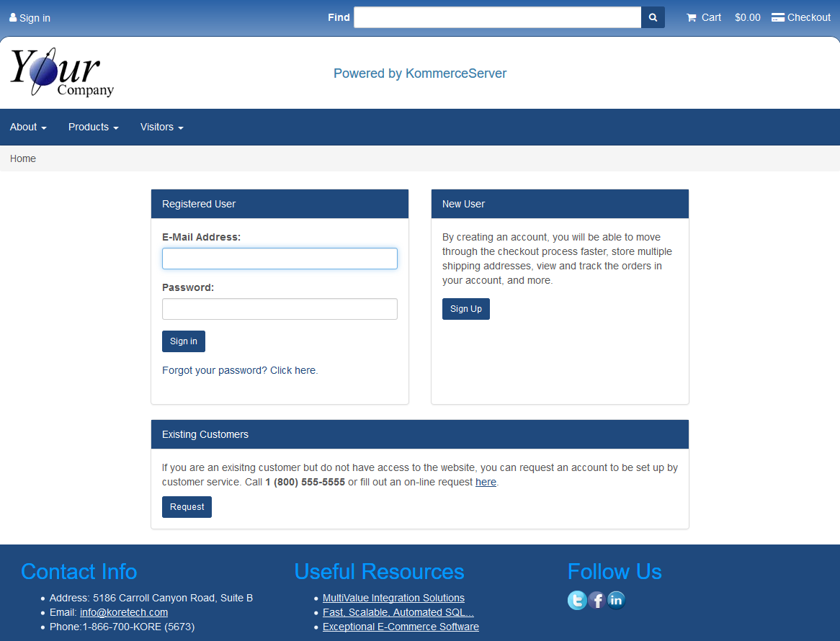Click the Sign in link in header
This screenshot has width=840, height=641.
click(x=30, y=18)
